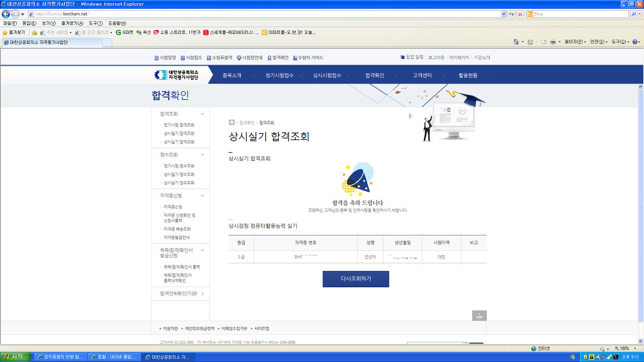Image resolution: width=644 pixels, height=362 pixels.
Task: Click the 로그아웃 link
Action: 436,58
